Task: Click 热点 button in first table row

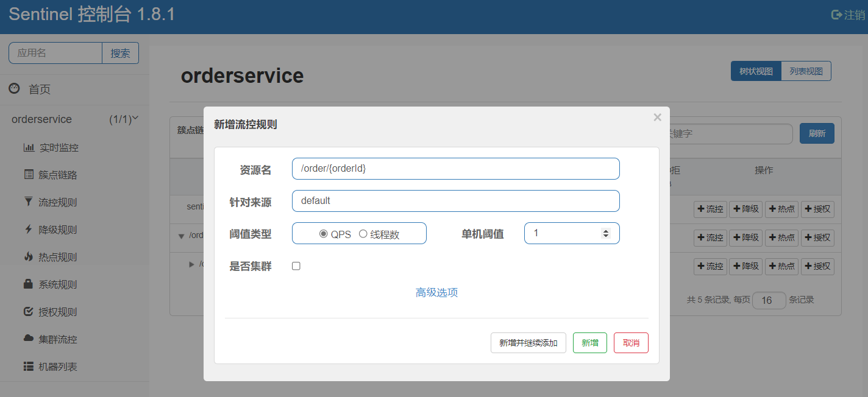Action: (781, 209)
